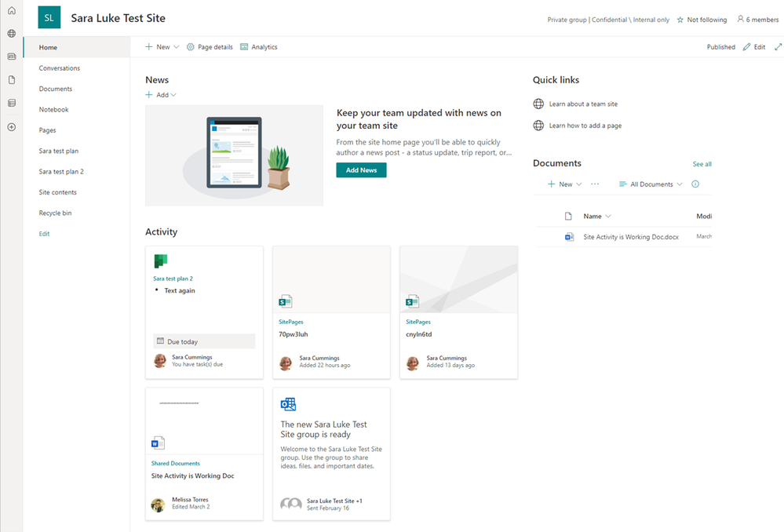Click the Published status label
The image size is (784, 532).
(721, 47)
